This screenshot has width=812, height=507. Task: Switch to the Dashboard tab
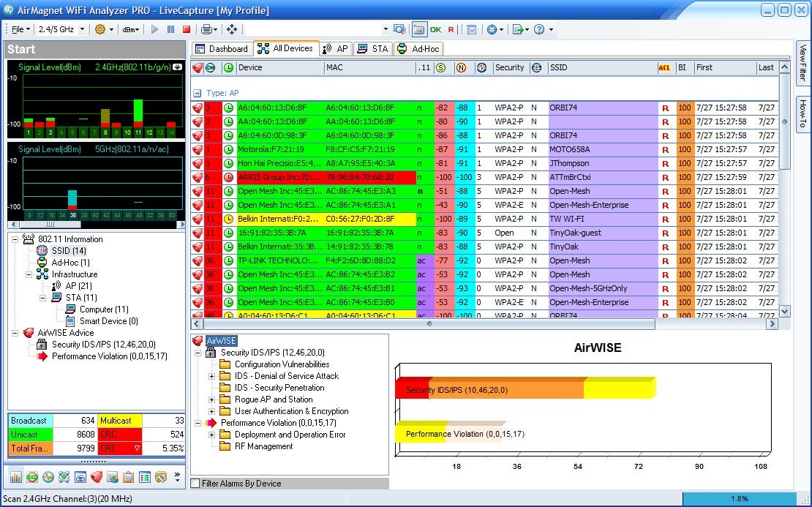click(x=222, y=49)
